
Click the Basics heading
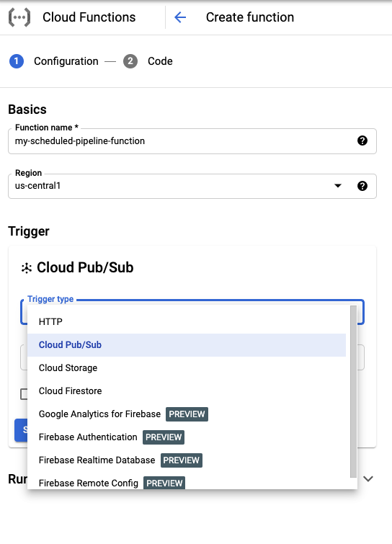coord(27,110)
